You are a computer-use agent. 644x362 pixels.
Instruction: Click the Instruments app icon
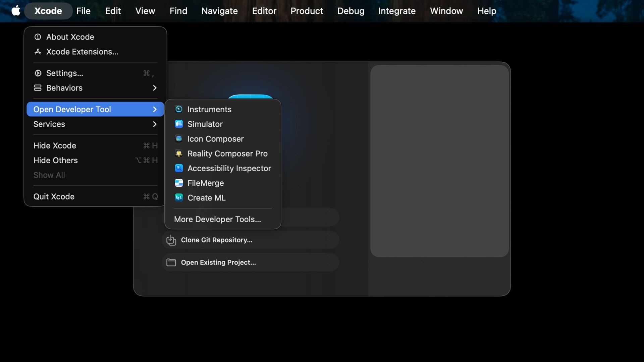[179, 109]
